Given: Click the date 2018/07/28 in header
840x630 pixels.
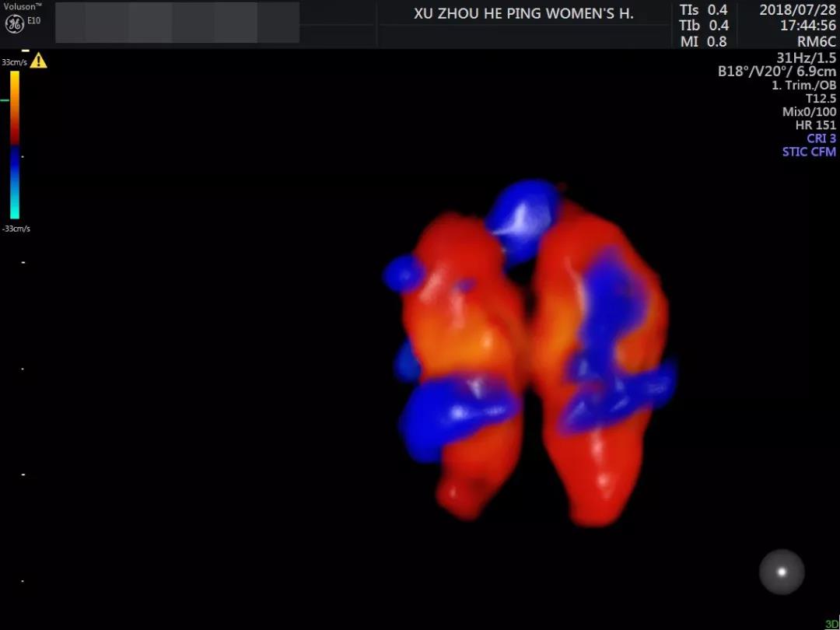Looking at the screenshot, I should 797,10.
